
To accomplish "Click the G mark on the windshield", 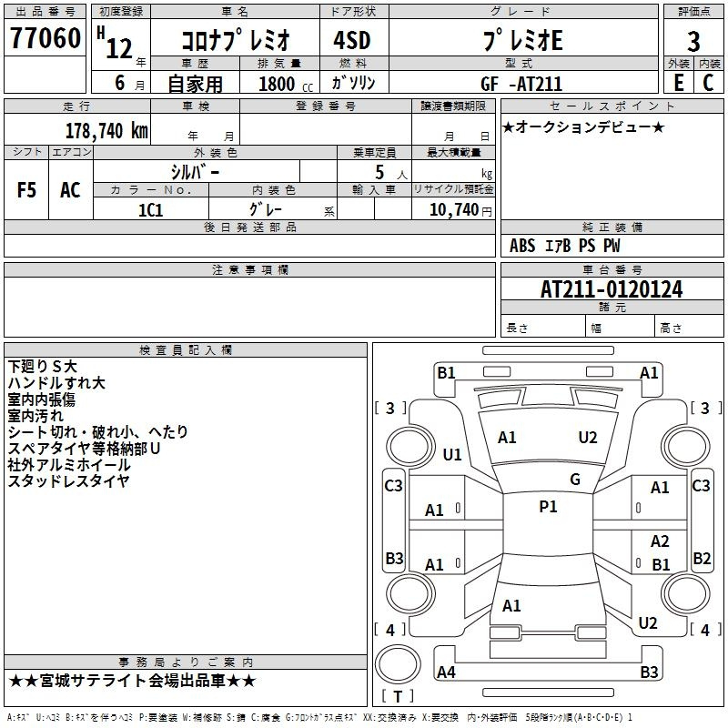I will 575,480.
